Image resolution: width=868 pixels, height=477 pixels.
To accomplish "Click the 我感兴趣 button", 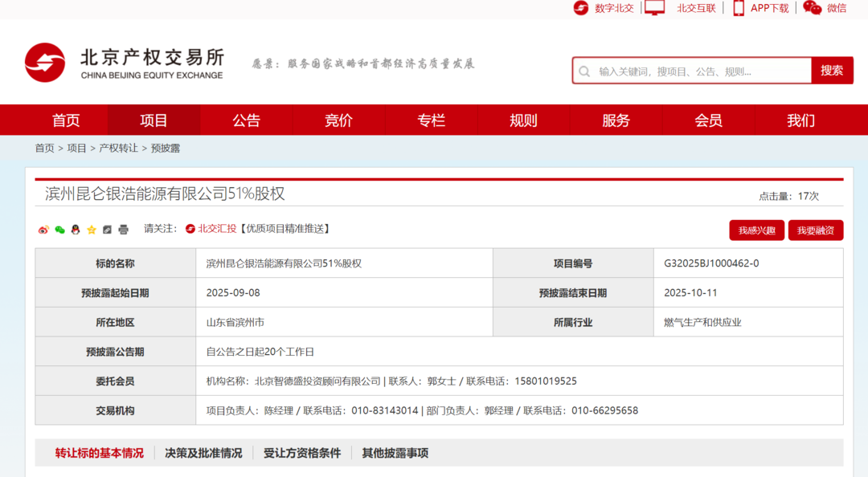I will (757, 230).
